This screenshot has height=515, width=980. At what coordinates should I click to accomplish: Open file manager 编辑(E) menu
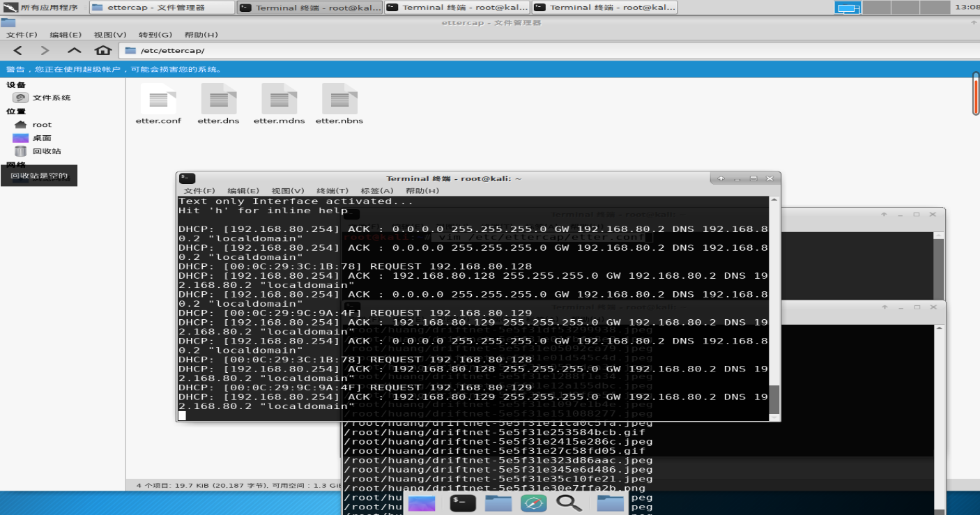[x=66, y=35]
